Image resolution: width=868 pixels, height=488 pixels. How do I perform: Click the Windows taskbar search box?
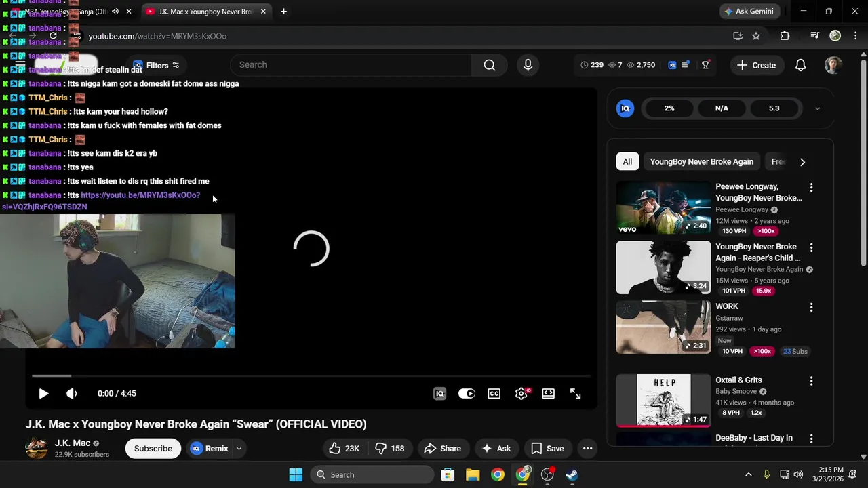pyautogui.click(x=373, y=475)
